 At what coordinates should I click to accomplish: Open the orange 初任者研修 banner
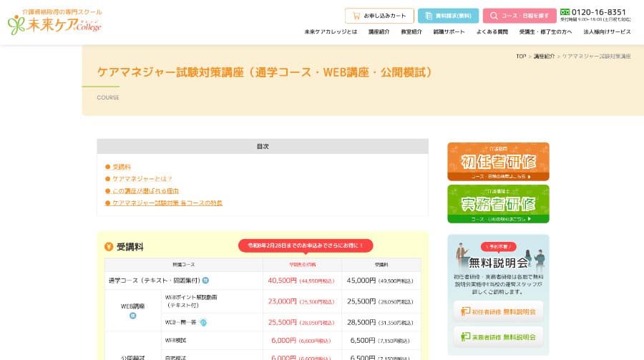498,161
